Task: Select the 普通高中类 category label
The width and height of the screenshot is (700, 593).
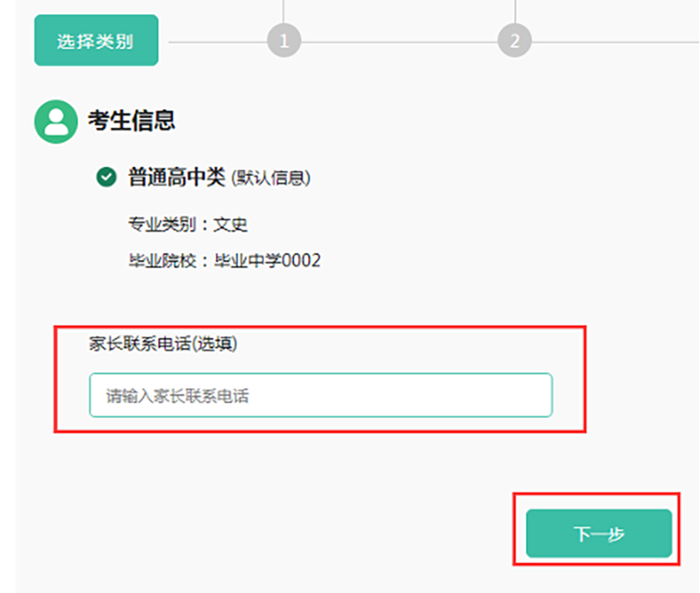Action: (177, 178)
